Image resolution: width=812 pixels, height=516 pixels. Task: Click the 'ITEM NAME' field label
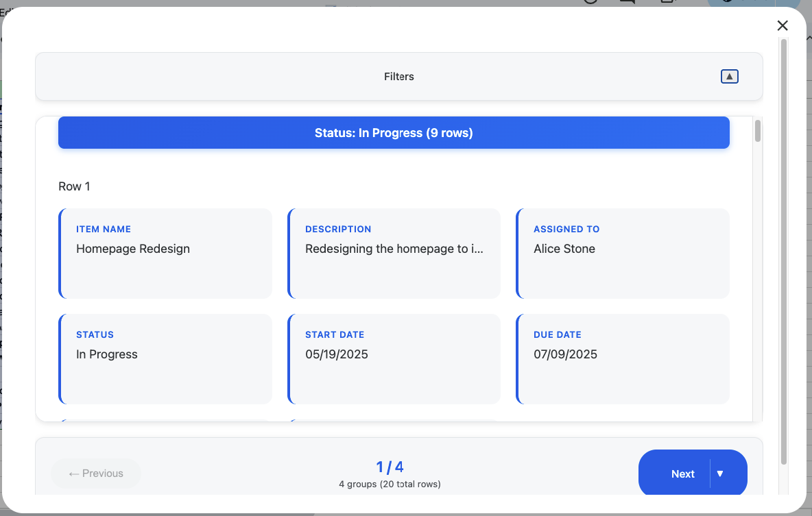click(x=104, y=230)
